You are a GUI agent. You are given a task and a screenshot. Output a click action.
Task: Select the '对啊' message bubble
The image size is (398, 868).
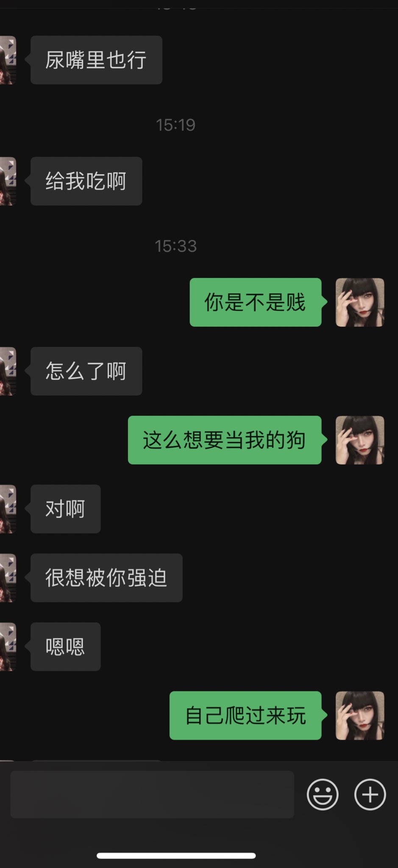pyautogui.click(x=65, y=509)
